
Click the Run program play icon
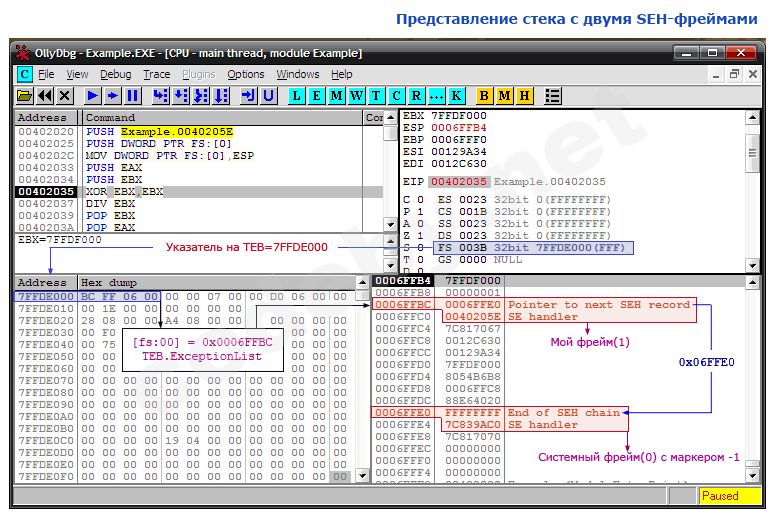coord(92,95)
